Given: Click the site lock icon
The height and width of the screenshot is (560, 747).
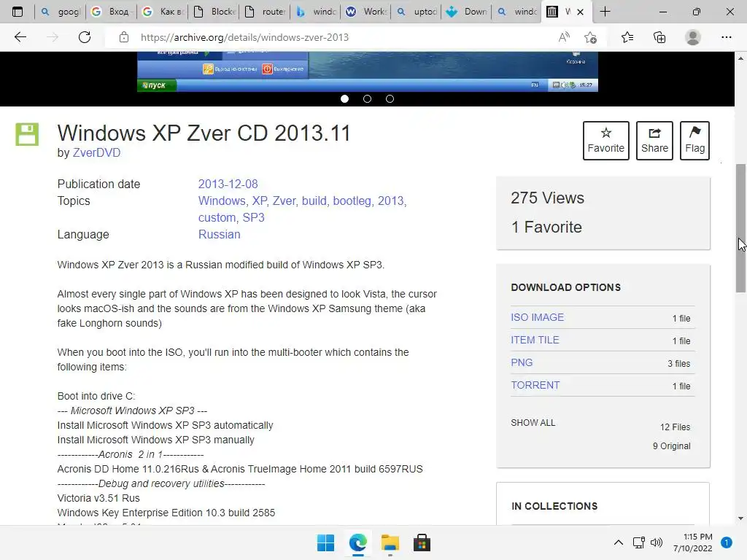Looking at the screenshot, I should pyautogui.click(x=124, y=37).
